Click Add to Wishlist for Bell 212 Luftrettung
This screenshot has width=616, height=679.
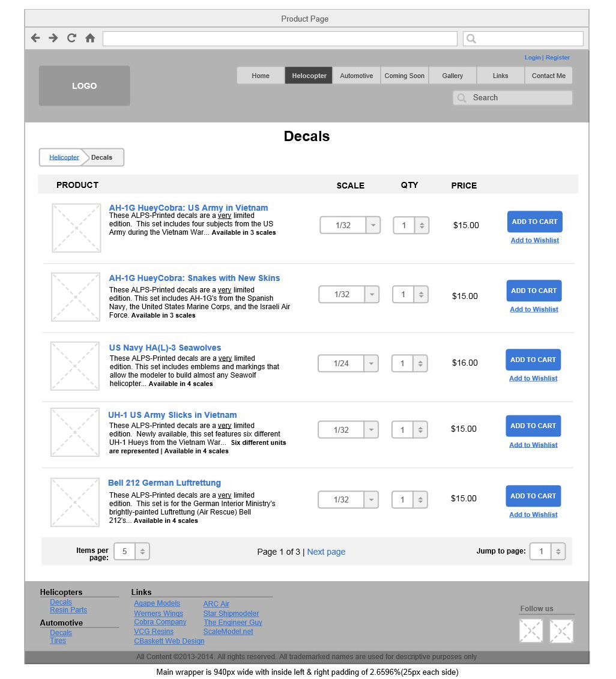[x=533, y=515]
